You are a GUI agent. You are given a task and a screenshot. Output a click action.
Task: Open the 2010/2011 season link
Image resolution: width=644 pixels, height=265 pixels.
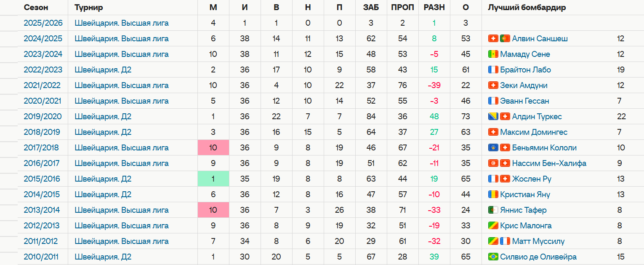pyautogui.click(x=41, y=257)
